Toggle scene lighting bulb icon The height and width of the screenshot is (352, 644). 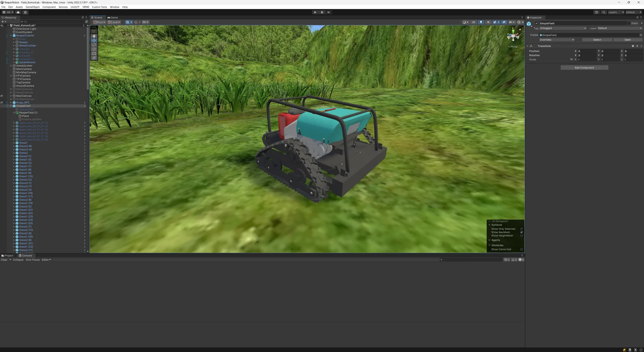pos(481,22)
